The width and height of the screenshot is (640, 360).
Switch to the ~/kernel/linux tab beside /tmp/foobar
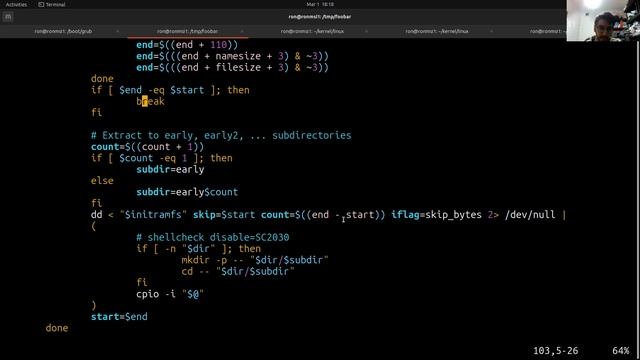(x=312, y=31)
